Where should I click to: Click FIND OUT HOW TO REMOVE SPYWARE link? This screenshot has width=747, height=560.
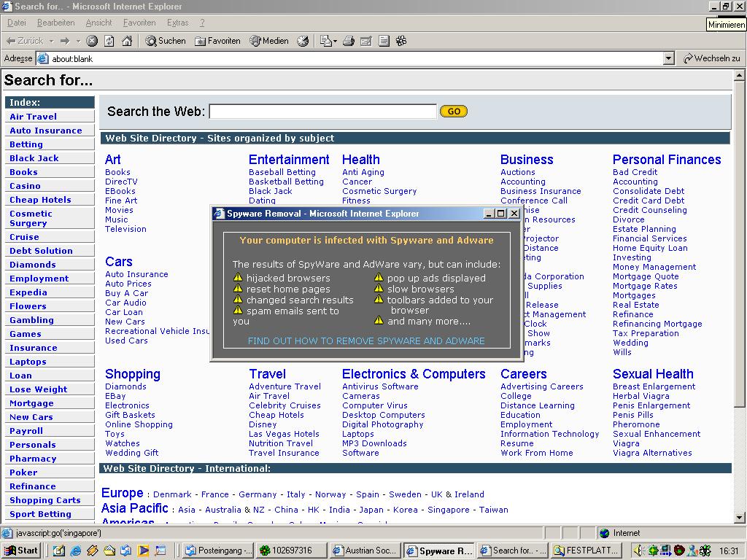coord(366,341)
